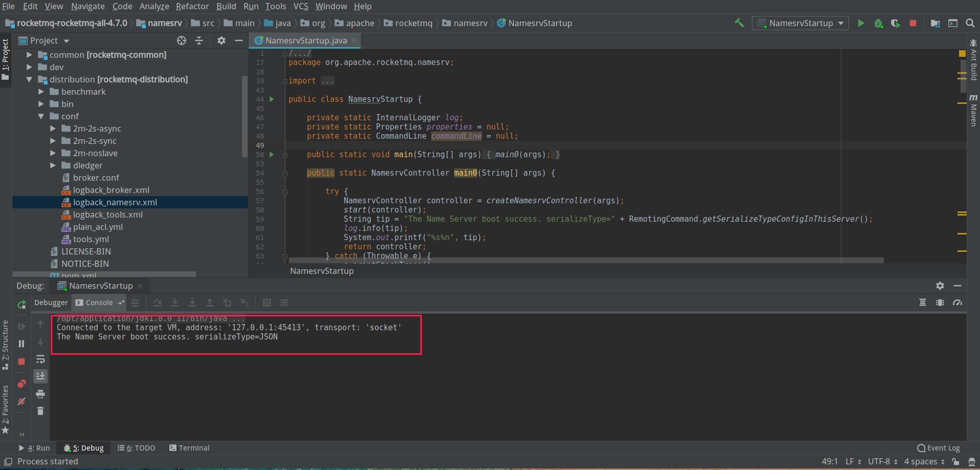980x470 pixels.
Task: Toggle scroll to end in console
Action: 40,376
